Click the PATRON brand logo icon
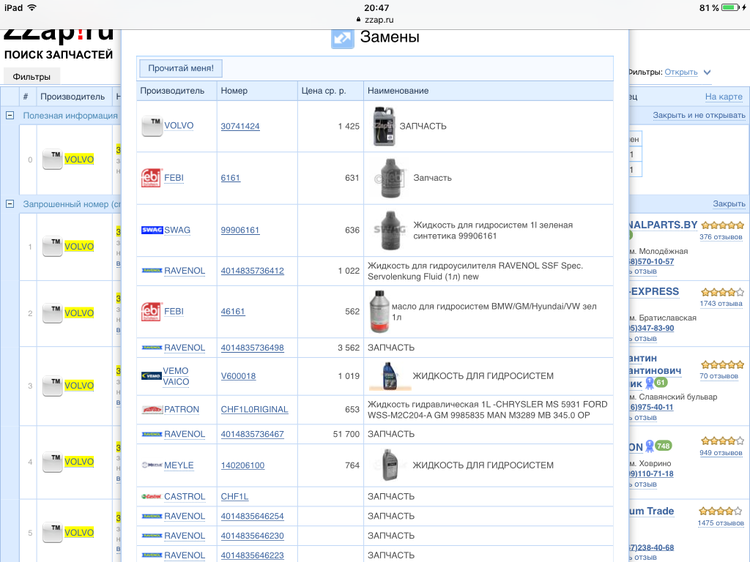Viewport: 750px width, 562px height. coord(151,410)
